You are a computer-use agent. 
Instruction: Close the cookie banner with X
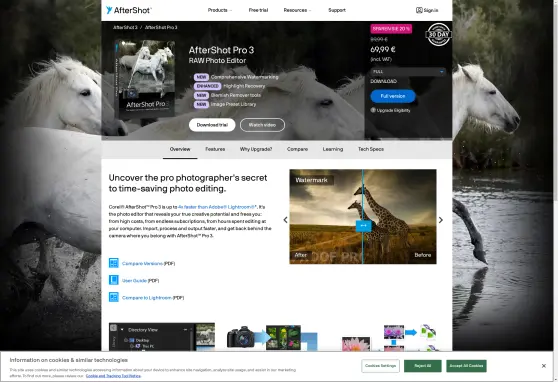543,366
